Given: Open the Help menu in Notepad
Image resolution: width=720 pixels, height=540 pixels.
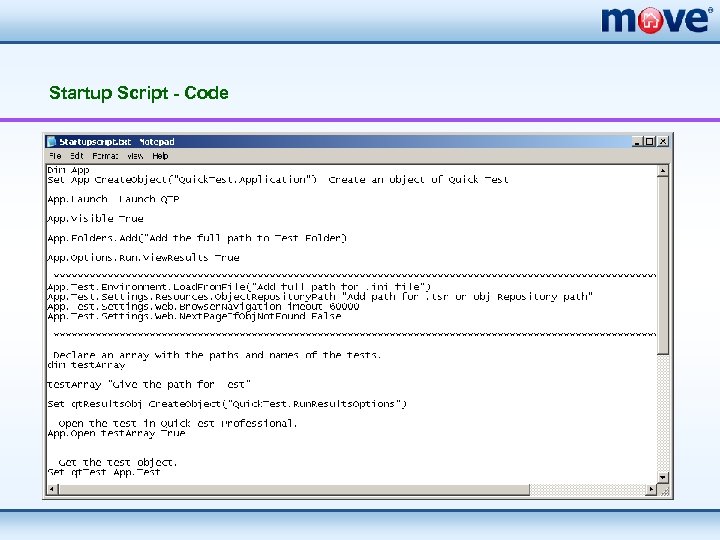Looking at the screenshot, I should point(160,156).
